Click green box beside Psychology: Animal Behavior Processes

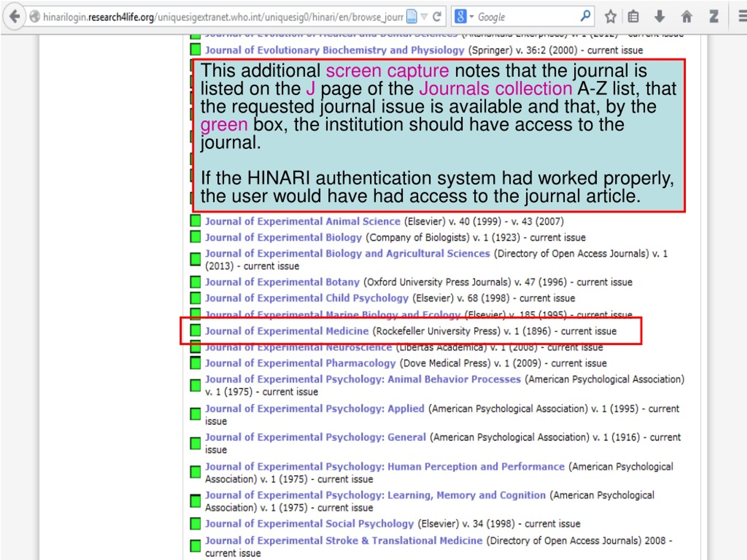[195, 386]
